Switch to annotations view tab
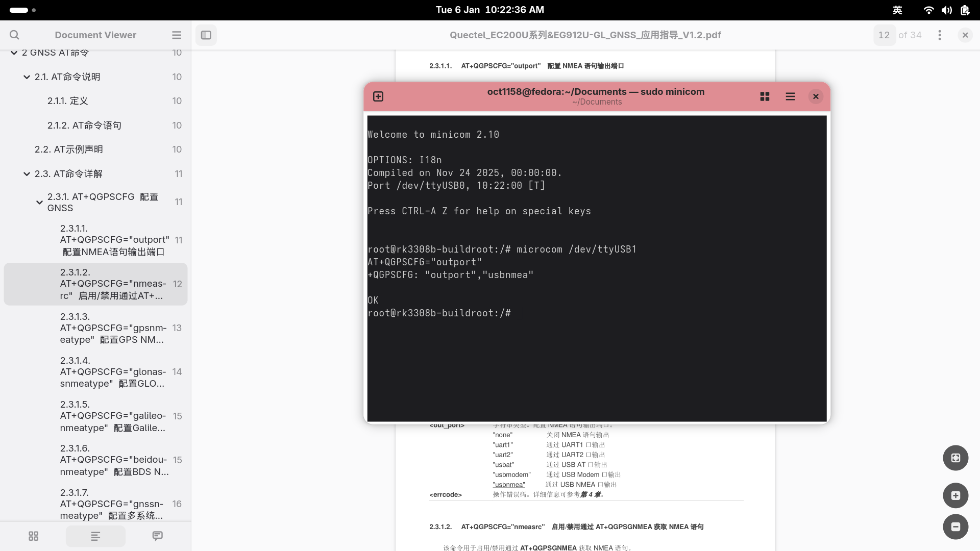This screenshot has width=980, height=551. [157, 536]
